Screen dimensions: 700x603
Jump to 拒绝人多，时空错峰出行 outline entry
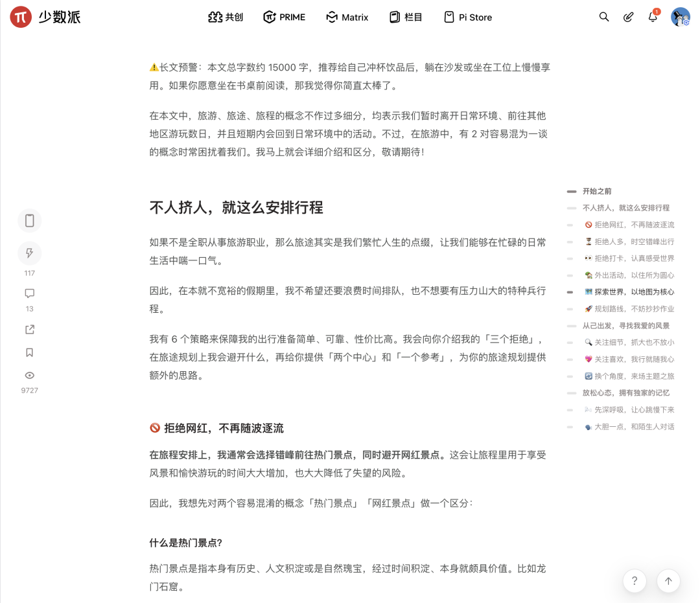[x=629, y=242]
